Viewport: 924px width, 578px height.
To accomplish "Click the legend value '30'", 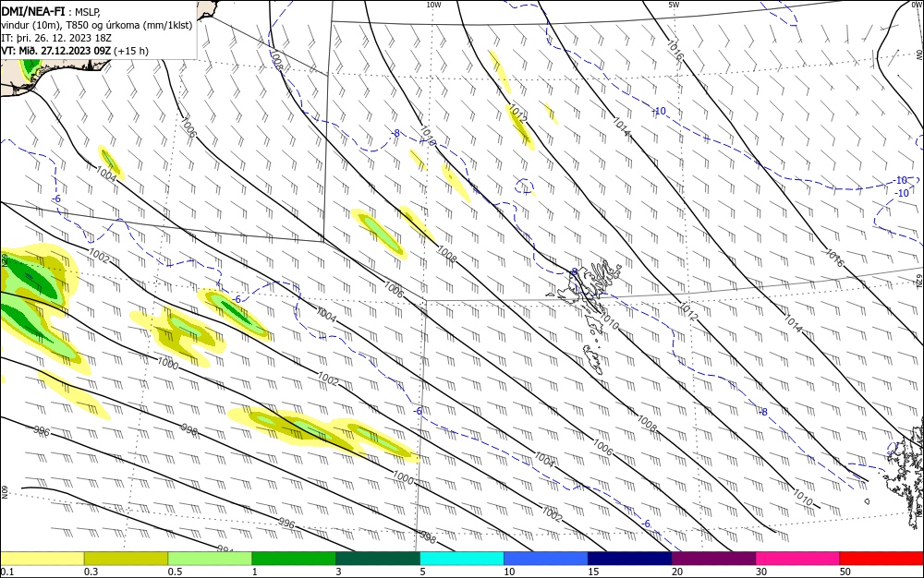I will [761, 572].
